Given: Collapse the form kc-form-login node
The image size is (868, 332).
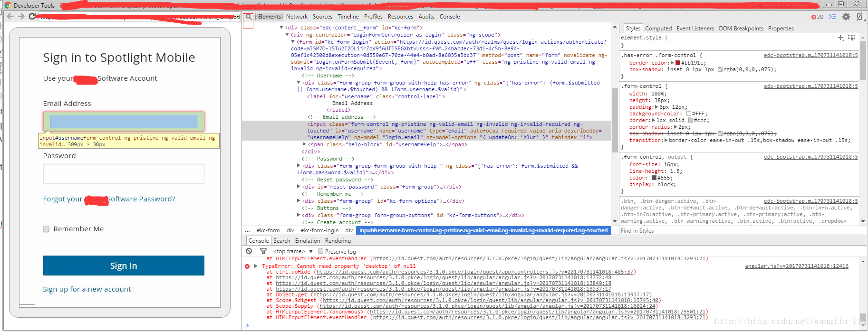Looking at the screenshot, I should [292, 42].
